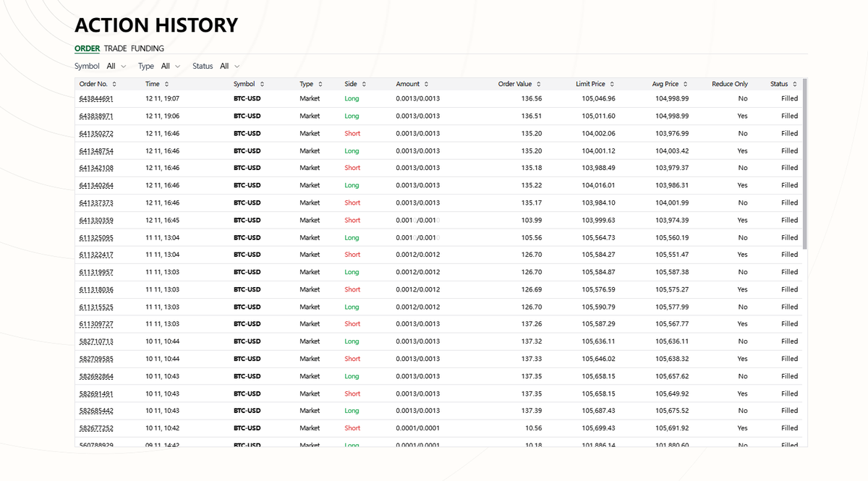Click avg price 105,587.38

672,272
